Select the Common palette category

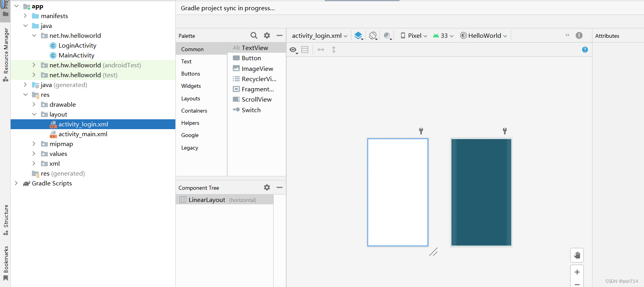click(201, 49)
